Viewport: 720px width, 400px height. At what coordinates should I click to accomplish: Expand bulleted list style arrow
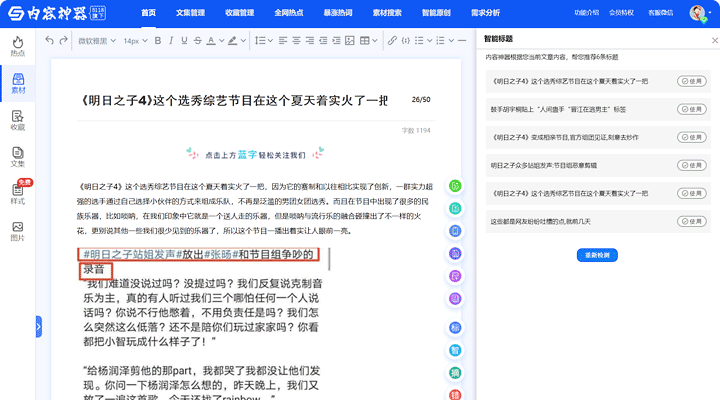(x=429, y=40)
